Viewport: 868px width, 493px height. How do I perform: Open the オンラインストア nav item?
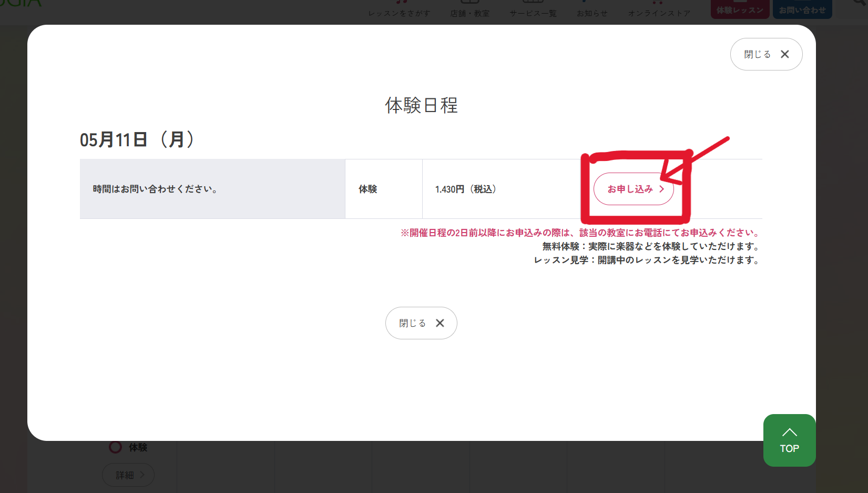click(x=659, y=13)
